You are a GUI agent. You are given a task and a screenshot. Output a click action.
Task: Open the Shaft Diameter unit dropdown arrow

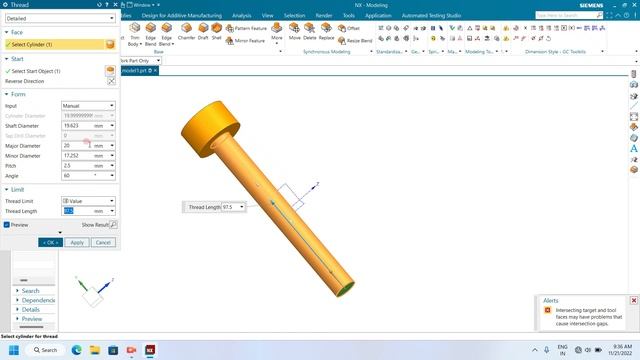tap(112, 126)
